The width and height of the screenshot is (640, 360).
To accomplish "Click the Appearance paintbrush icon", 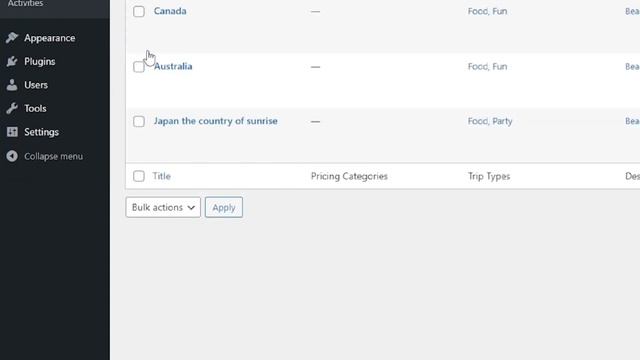I will point(12,38).
